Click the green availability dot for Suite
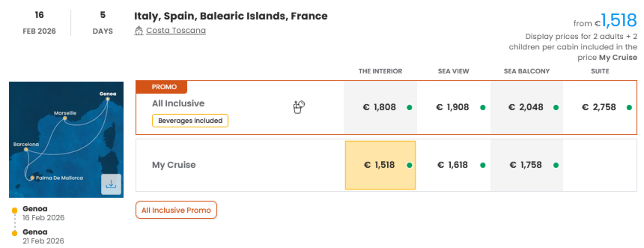 coord(629,108)
